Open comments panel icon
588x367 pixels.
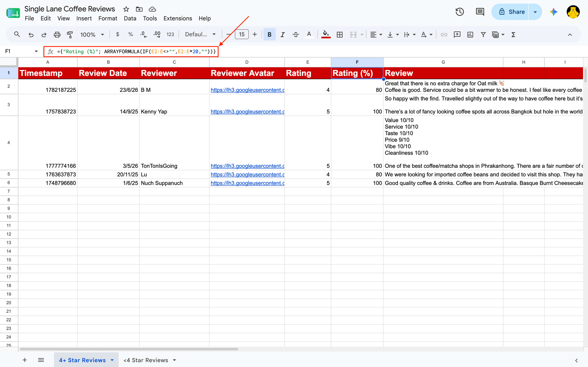[480, 12]
